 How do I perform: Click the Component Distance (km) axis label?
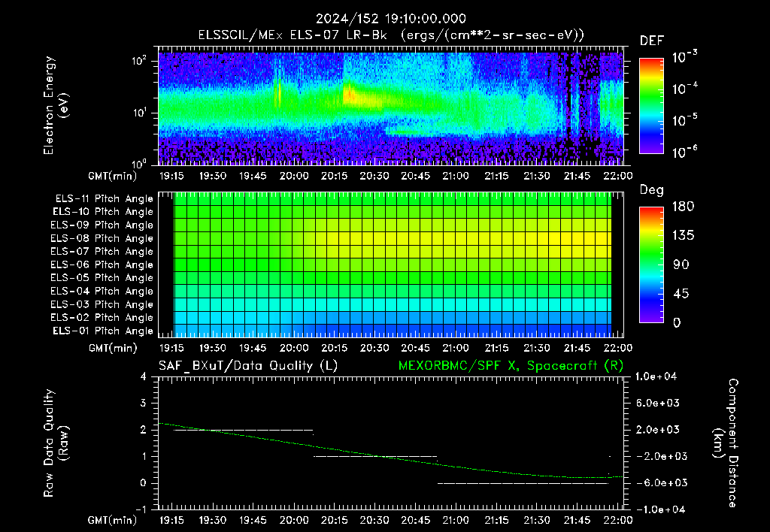click(726, 443)
